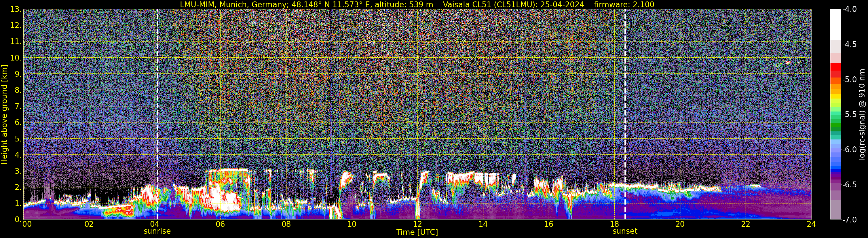The height and width of the screenshot is (238, 868).
Task: Click the '-5.0' colorbar tick label
Action: [849, 79]
